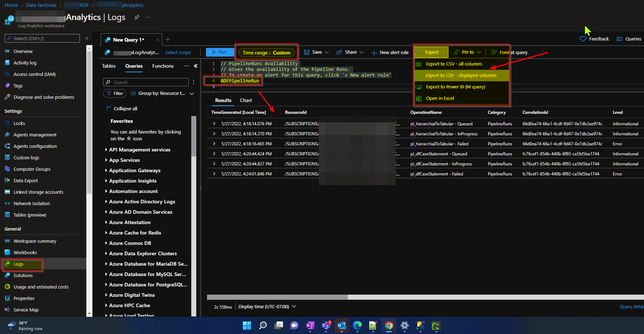The width and height of the screenshot is (644, 334).
Task: Click the queries pane Search field
Action: click(146, 82)
